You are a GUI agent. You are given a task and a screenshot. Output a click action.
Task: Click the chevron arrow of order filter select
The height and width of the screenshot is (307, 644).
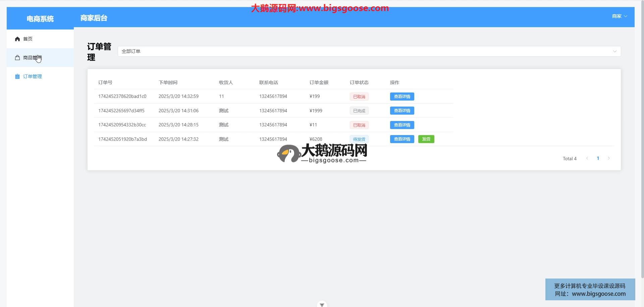pos(614,51)
